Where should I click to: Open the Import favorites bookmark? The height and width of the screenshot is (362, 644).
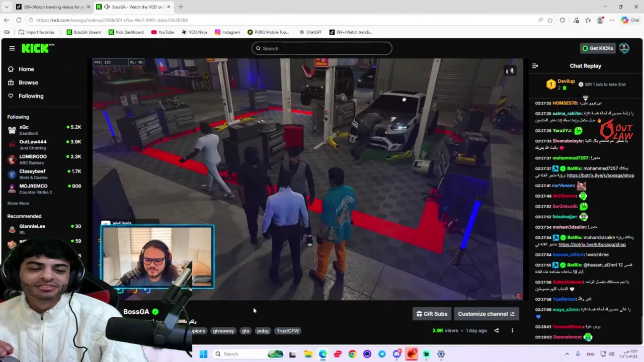click(x=36, y=32)
